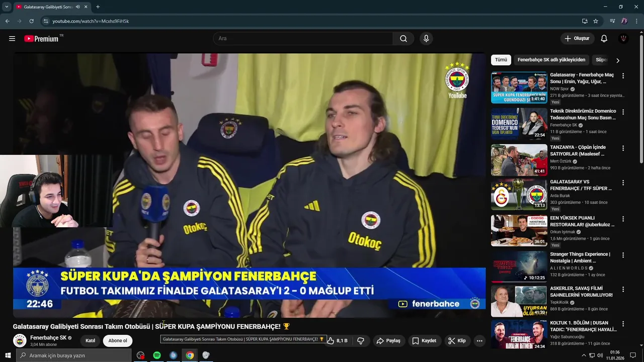Open options for 'Teknik Direktörümüz Domenico' video
The image size is (644, 362).
[x=623, y=112]
